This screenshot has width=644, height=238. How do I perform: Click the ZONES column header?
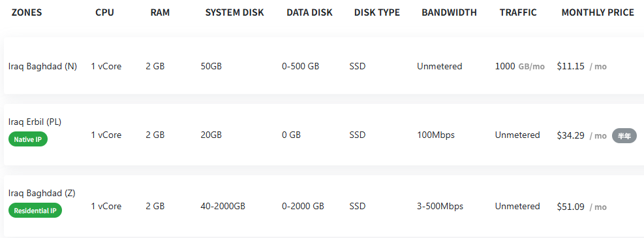tap(27, 12)
